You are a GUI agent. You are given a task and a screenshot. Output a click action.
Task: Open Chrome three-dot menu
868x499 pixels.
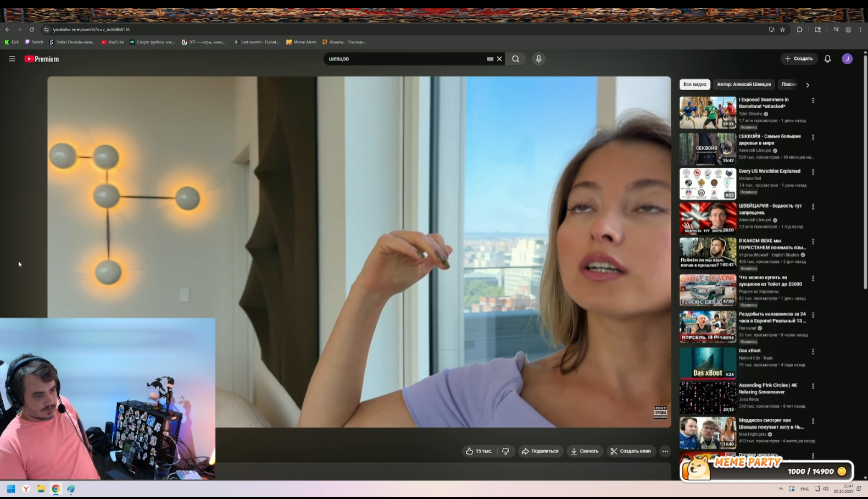pyautogui.click(x=860, y=30)
